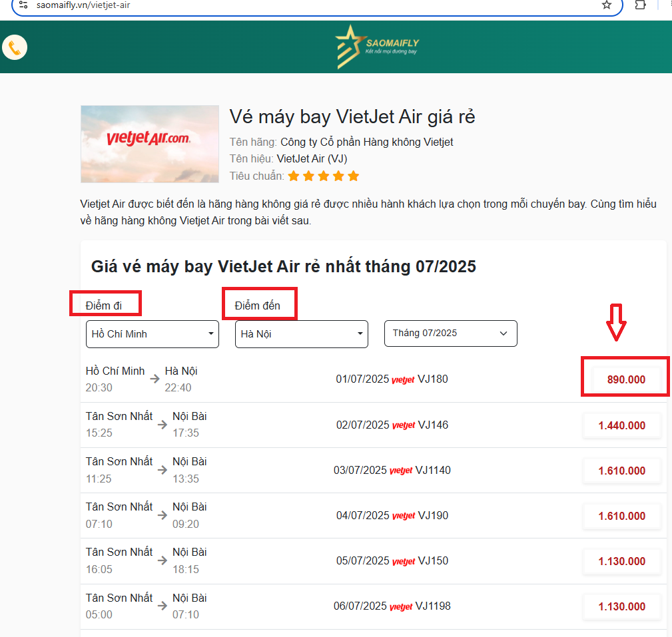672x637 pixels.
Task: Click the 07:10 Tân Sơn Nhất departure time
Action: [x=99, y=525]
